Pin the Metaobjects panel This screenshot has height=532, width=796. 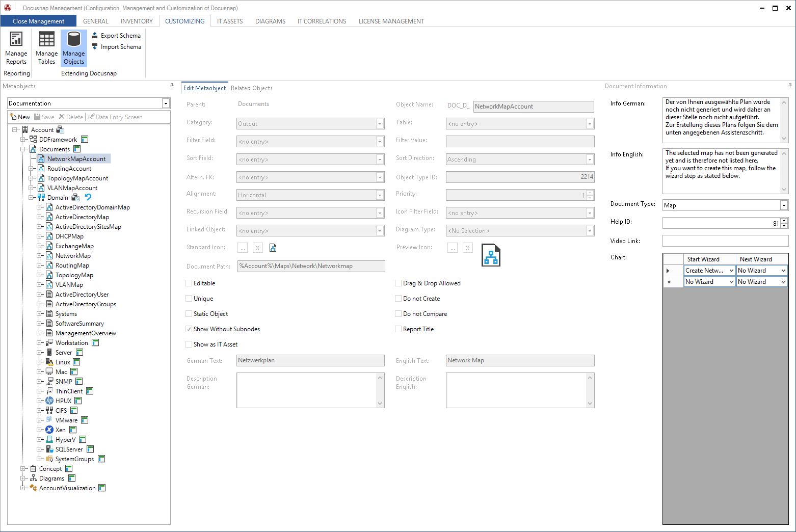pos(172,86)
